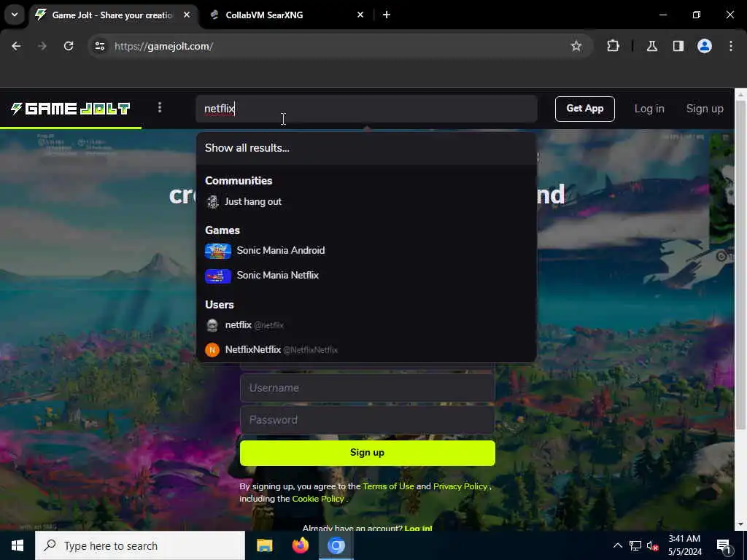Close the CollabVM SearXNG tab
Screen dimensions: 747x560
point(360,15)
